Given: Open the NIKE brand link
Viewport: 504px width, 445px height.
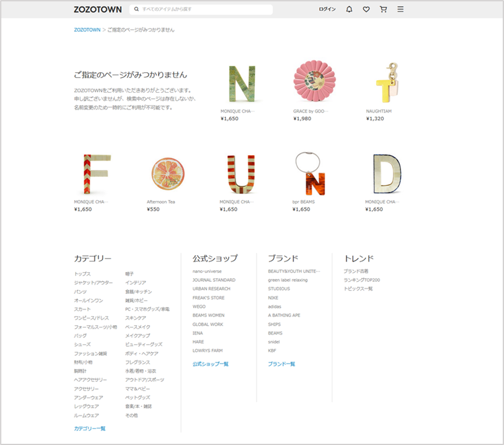Looking at the screenshot, I should click(x=273, y=298).
